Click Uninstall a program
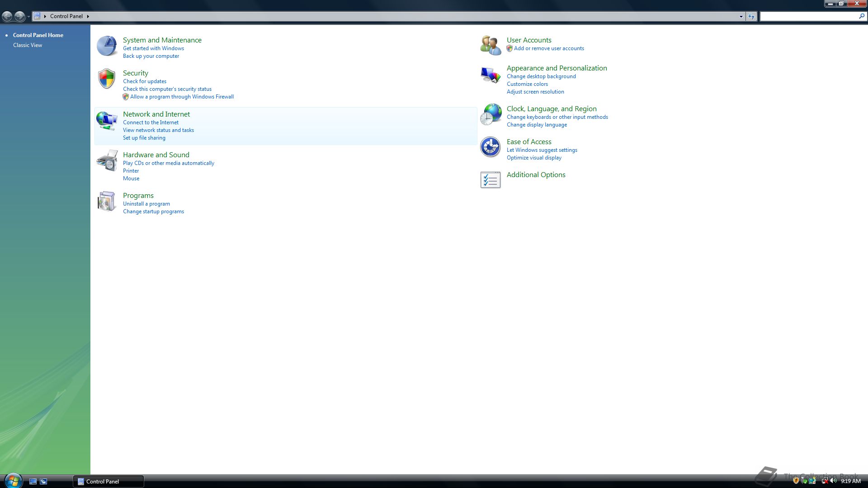868x488 pixels. pyautogui.click(x=146, y=204)
